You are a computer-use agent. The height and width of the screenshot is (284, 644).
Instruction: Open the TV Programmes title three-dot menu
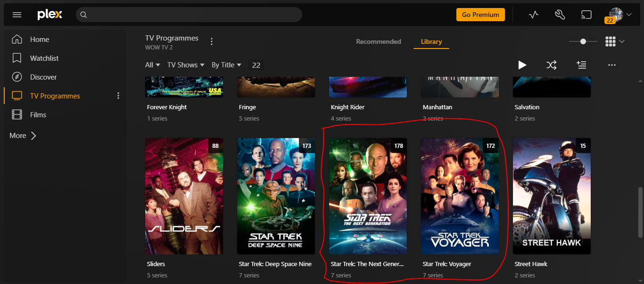pyautogui.click(x=212, y=41)
